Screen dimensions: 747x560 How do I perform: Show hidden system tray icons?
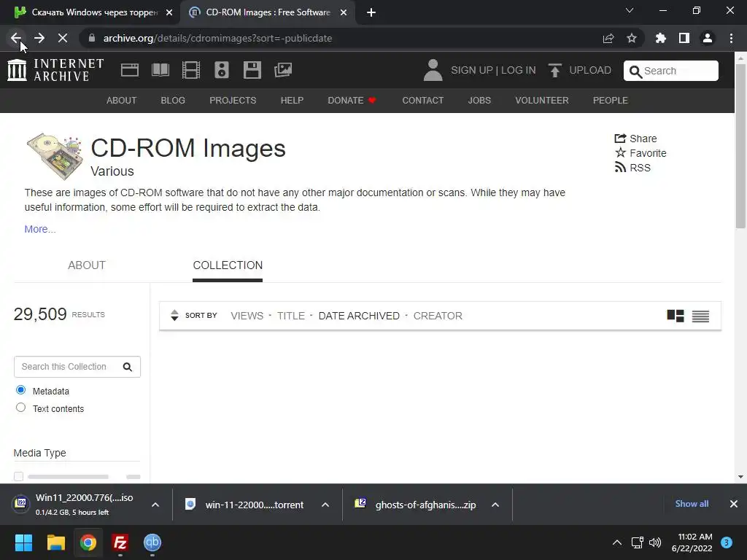click(617, 542)
